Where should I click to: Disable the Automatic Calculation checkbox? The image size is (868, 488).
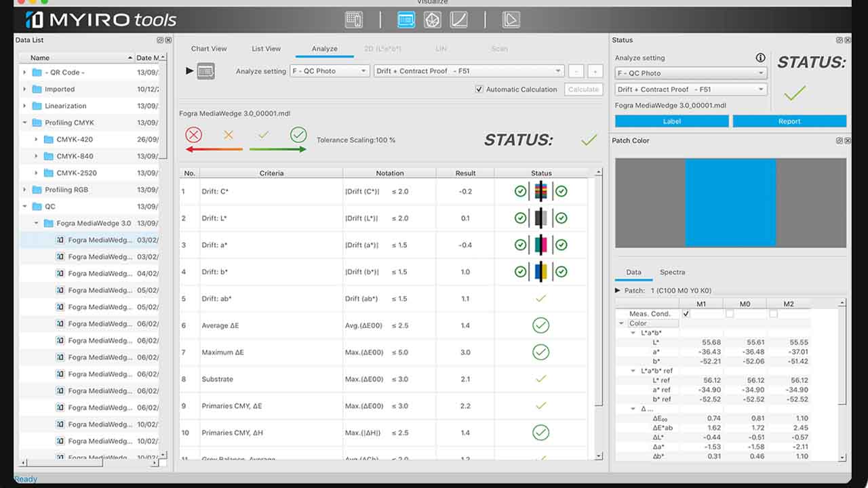point(479,89)
